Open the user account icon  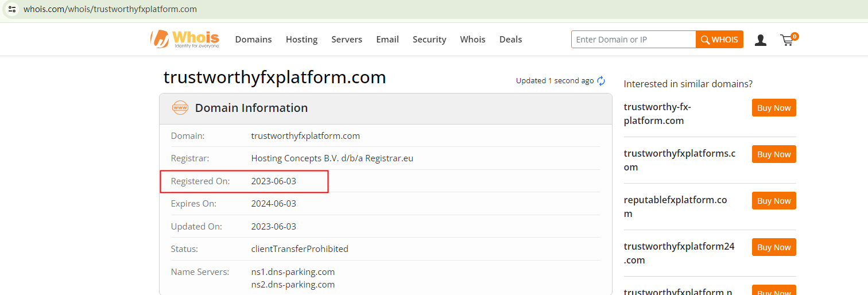(x=761, y=40)
